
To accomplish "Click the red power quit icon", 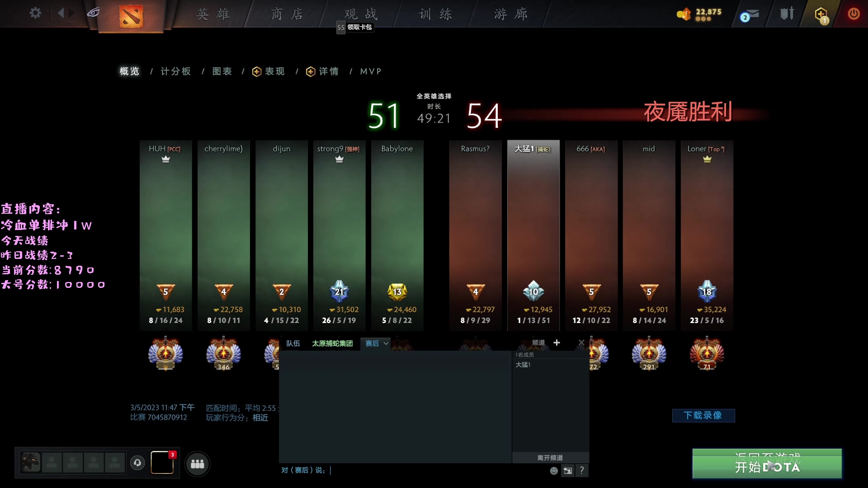I will pyautogui.click(x=854, y=14).
